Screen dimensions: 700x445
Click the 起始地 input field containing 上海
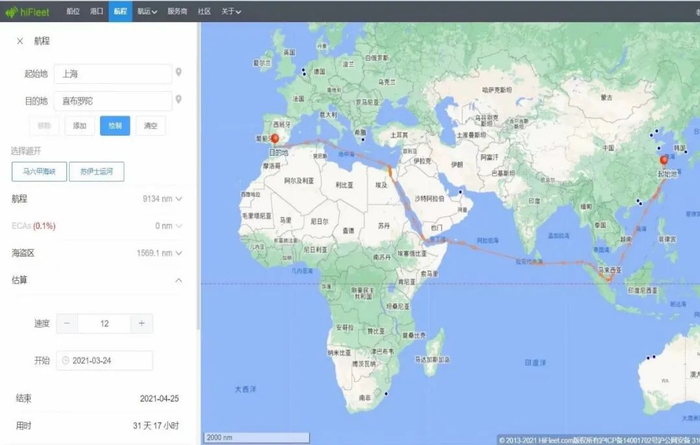(x=113, y=74)
